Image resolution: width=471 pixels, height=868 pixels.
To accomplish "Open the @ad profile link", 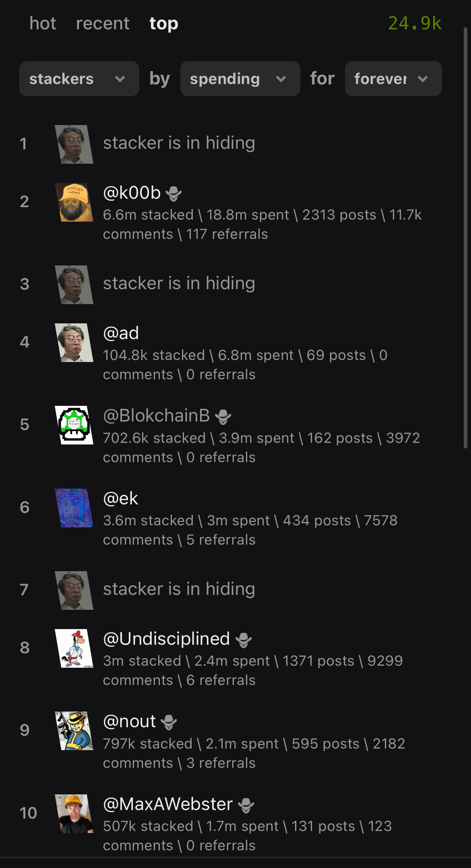I will click(x=121, y=333).
